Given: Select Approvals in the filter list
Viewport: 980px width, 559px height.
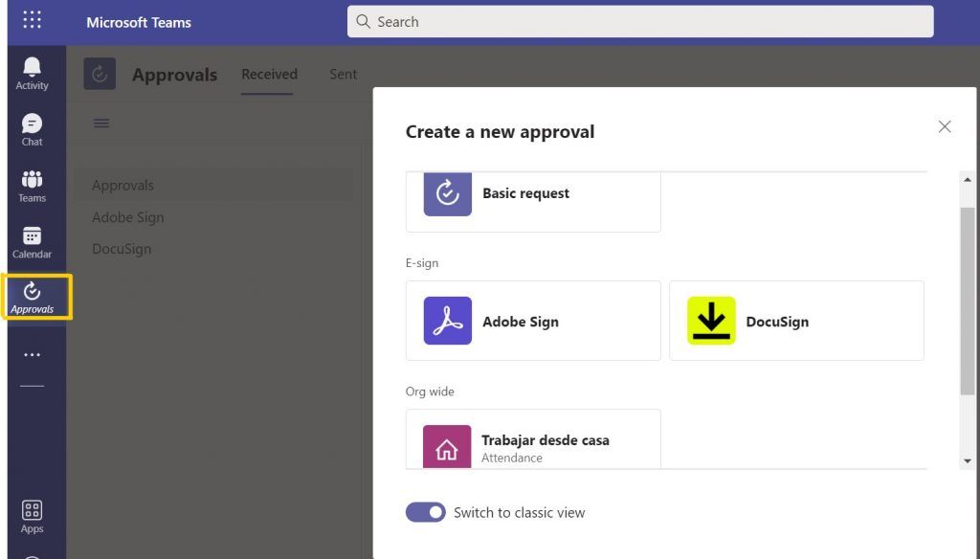Looking at the screenshot, I should [x=213, y=185].
